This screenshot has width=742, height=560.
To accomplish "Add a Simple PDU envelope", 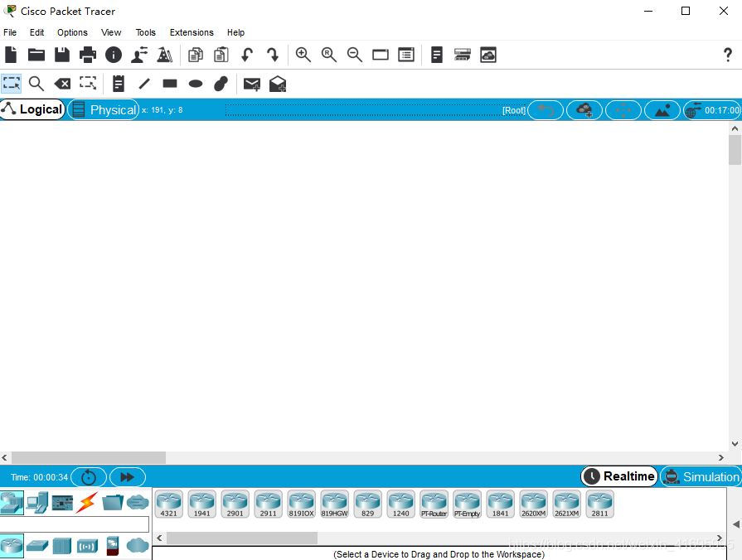I will [252, 84].
